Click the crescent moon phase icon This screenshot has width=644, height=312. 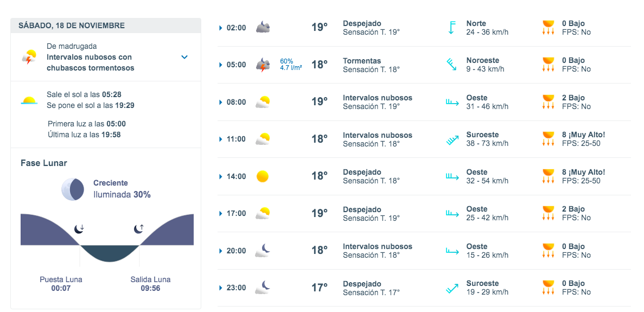[73, 189]
